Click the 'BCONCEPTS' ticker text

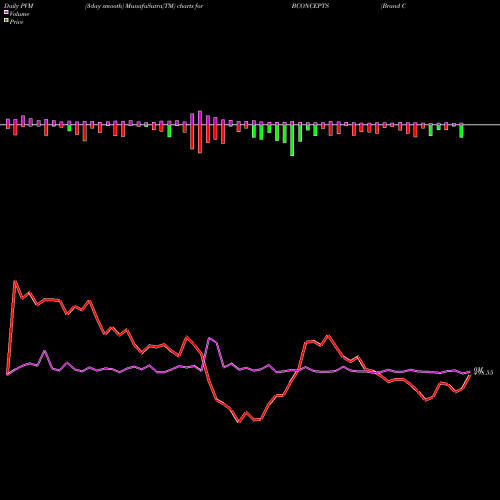coord(310,6)
